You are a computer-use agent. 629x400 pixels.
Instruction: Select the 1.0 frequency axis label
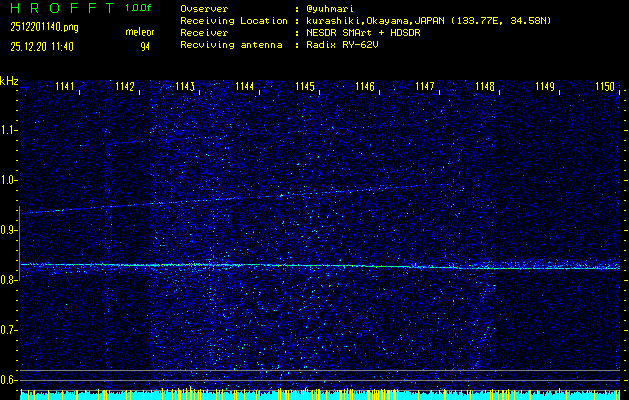pyautogui.click(x=9, y=180)
